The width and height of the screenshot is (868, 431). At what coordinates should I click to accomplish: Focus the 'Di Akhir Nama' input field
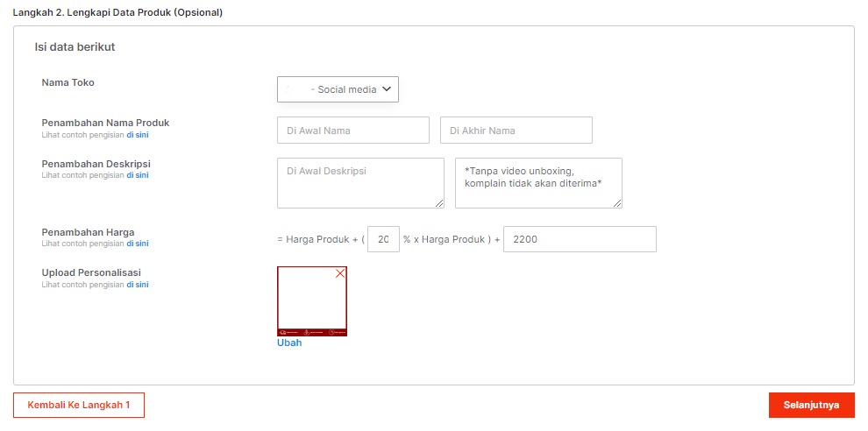(x=516, y=131)
